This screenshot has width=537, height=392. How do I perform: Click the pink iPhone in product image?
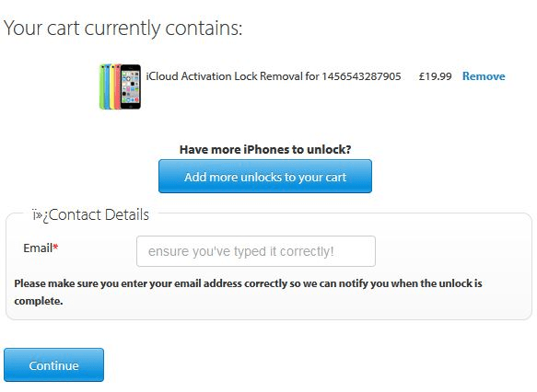point(118,86)
